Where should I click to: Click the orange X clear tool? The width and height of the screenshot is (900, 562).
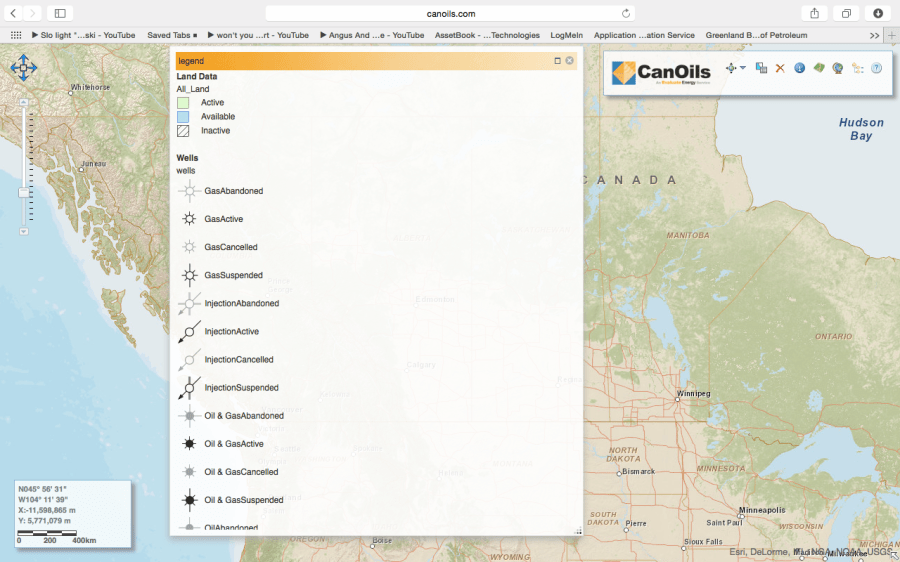pyautogui.click(x=780, y=68)
